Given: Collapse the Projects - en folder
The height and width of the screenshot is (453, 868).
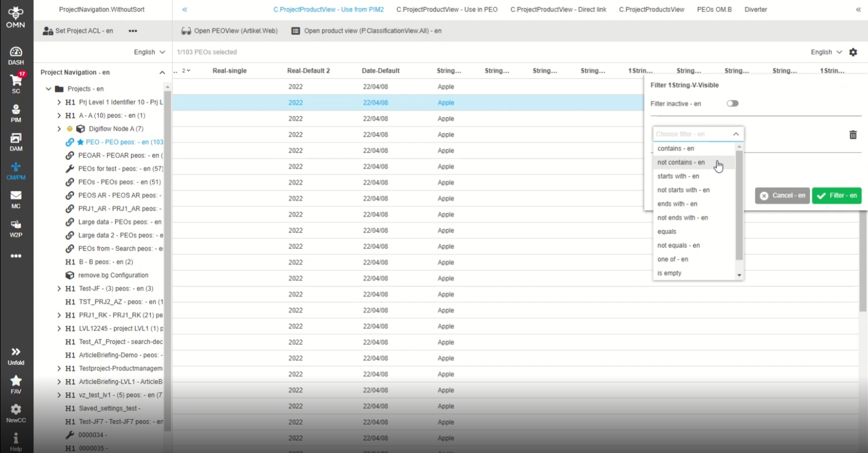Looking at the screenshot, I should click(48, 89).
